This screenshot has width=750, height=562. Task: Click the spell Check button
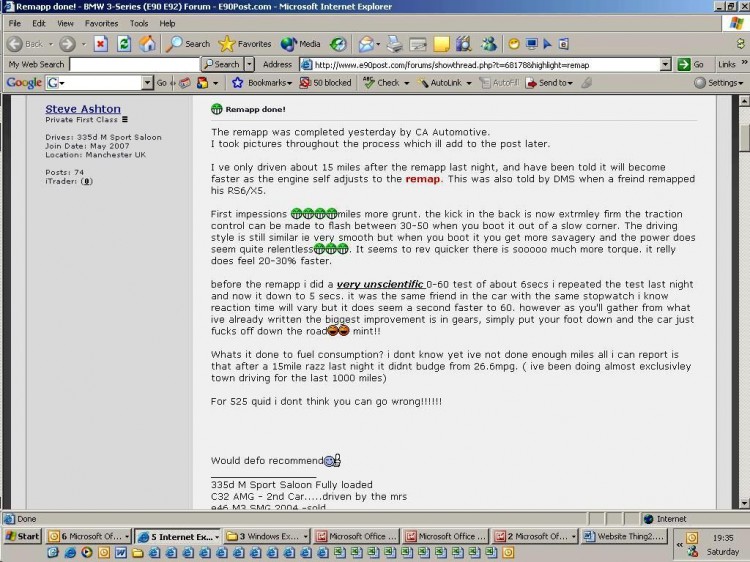pos(381,83)
